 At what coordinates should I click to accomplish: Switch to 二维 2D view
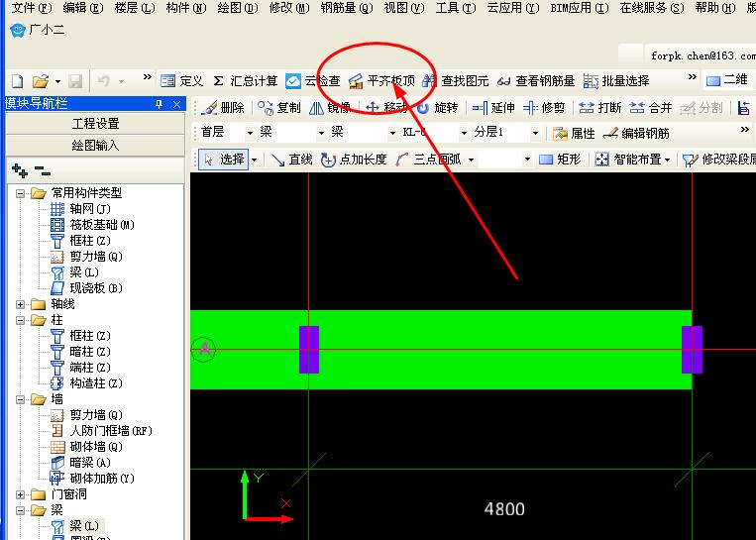pyautogui.click(x=727, y=80)
